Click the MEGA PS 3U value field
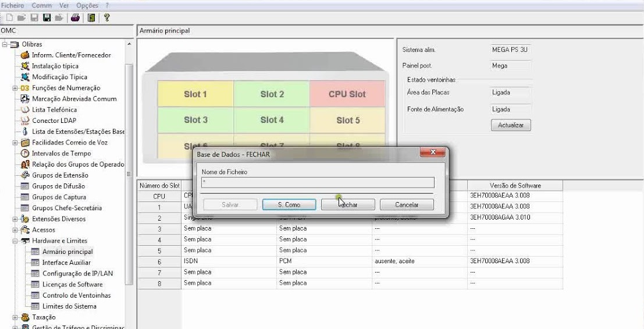644x329 pixels. [510, 49]
